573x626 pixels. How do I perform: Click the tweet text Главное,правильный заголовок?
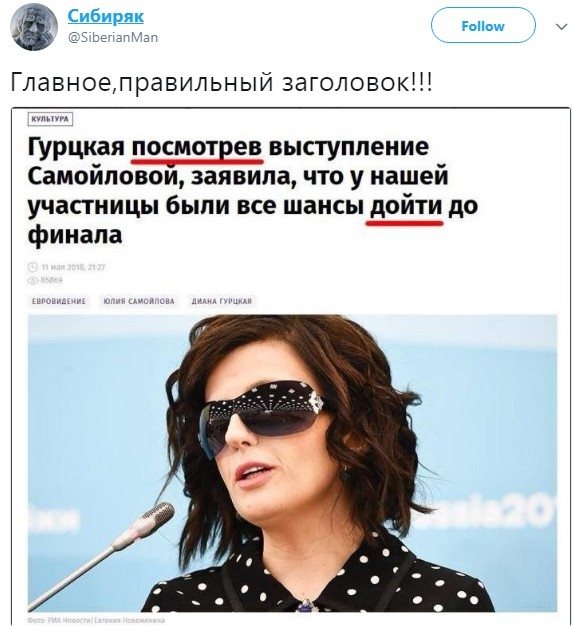click(x=221, y=82)
